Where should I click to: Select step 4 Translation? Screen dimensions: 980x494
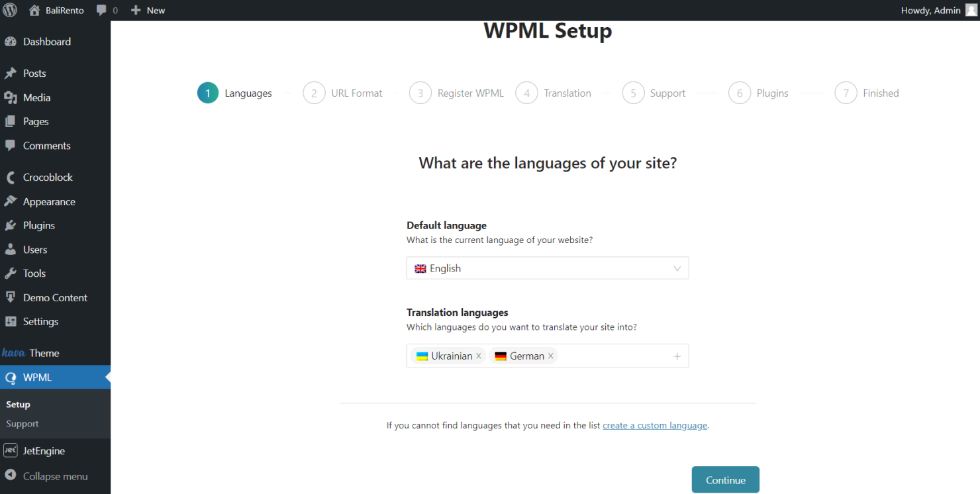[x=554, y=93]
